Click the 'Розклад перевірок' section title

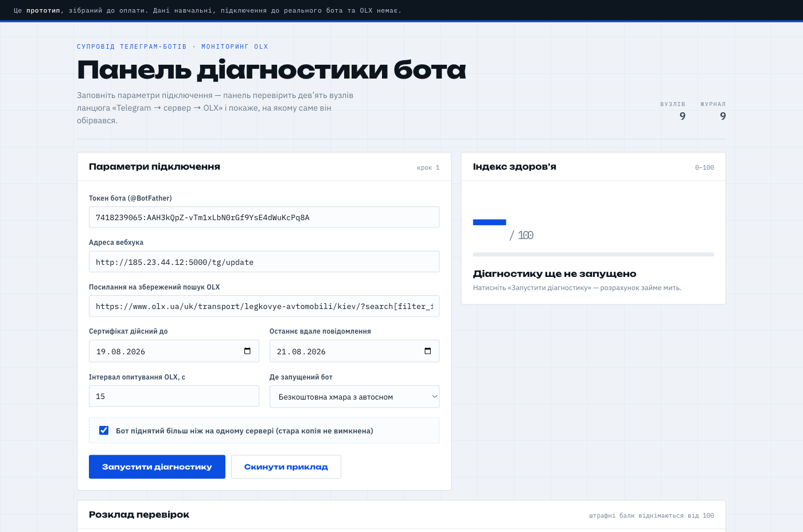(x=139, y=515)
